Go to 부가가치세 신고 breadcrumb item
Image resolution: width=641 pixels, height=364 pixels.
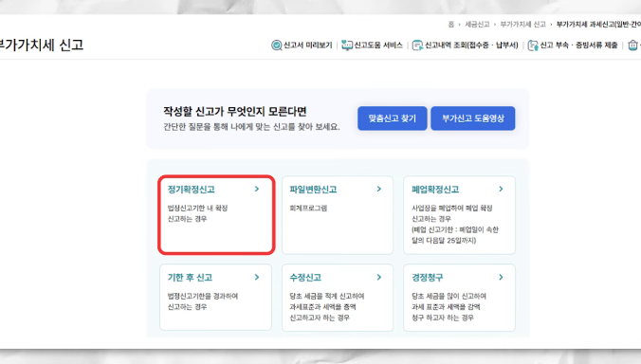(522, 25)
